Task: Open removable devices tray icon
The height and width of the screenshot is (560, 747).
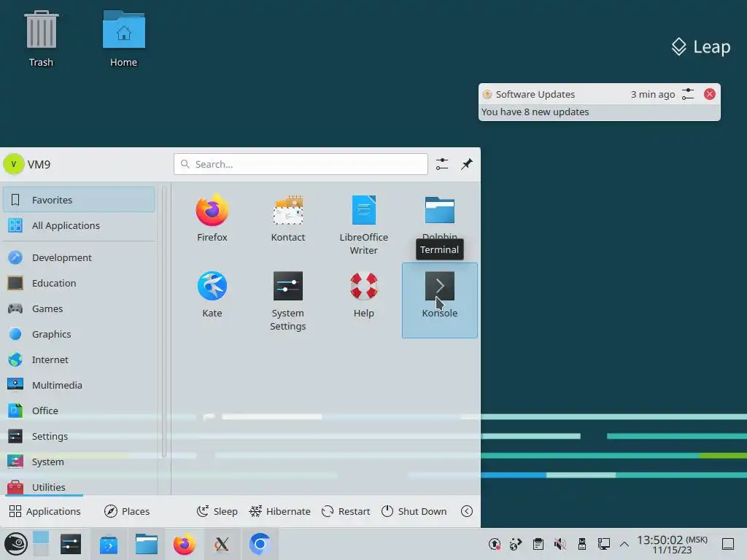Action: (581, 544)
